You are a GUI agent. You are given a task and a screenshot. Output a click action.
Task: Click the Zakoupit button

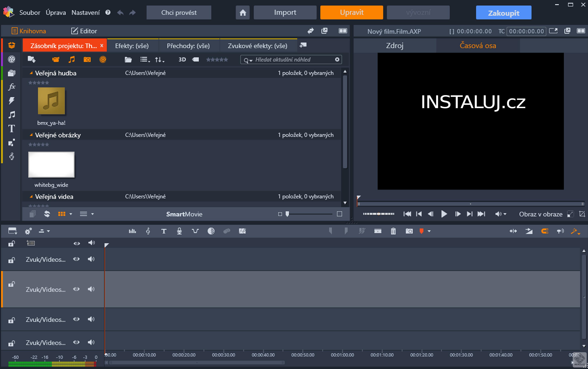(503, 13)
